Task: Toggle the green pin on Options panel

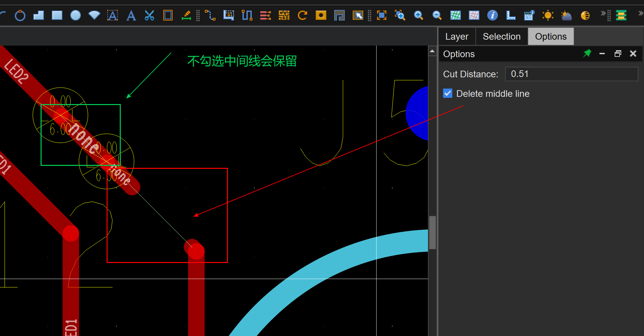Action: coord(587,54)
